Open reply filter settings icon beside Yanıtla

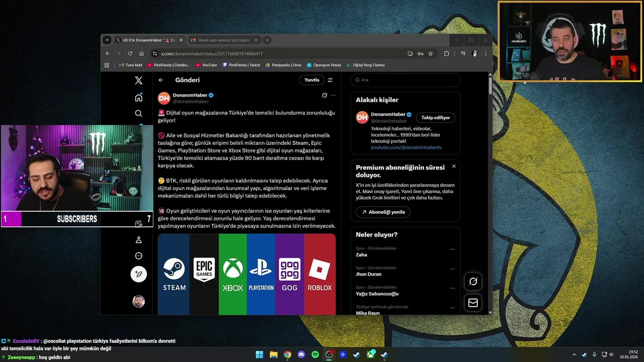tap(330, 80)
